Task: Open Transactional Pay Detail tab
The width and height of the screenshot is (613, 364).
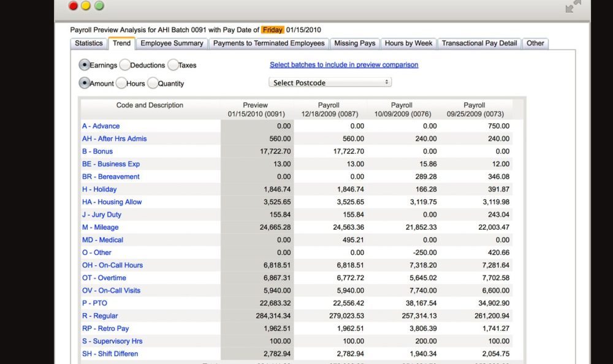Action: (x=479, y=44)
